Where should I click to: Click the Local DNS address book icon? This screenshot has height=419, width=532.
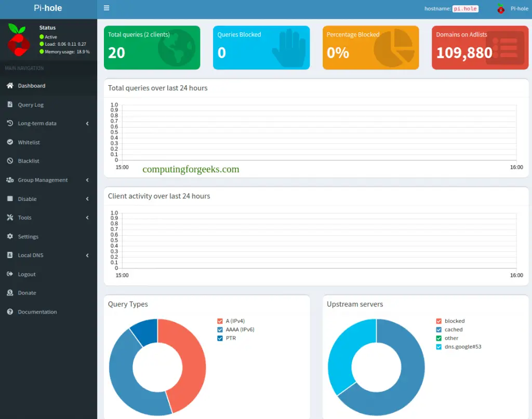tap(10, 255)
